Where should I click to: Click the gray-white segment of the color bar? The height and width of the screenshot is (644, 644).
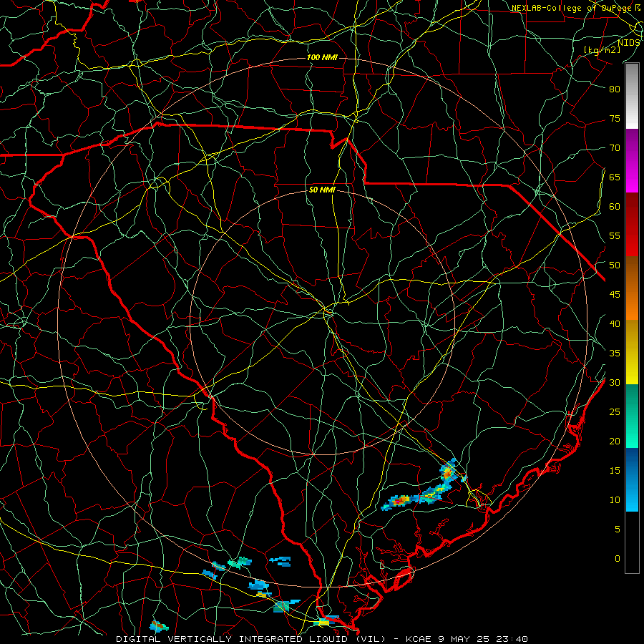[632, 96]
